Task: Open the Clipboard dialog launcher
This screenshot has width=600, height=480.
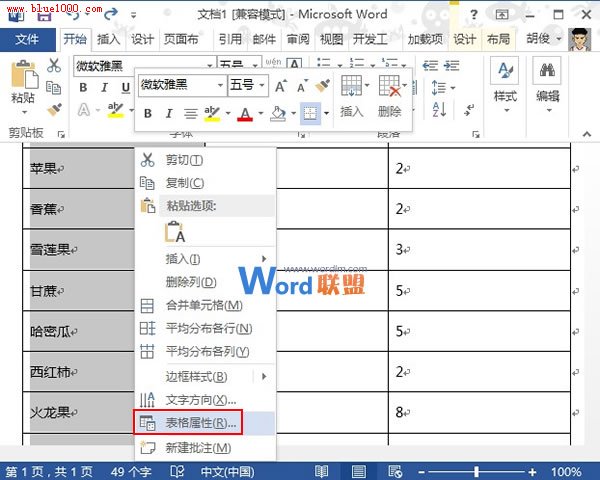Action: click(61, 134)
